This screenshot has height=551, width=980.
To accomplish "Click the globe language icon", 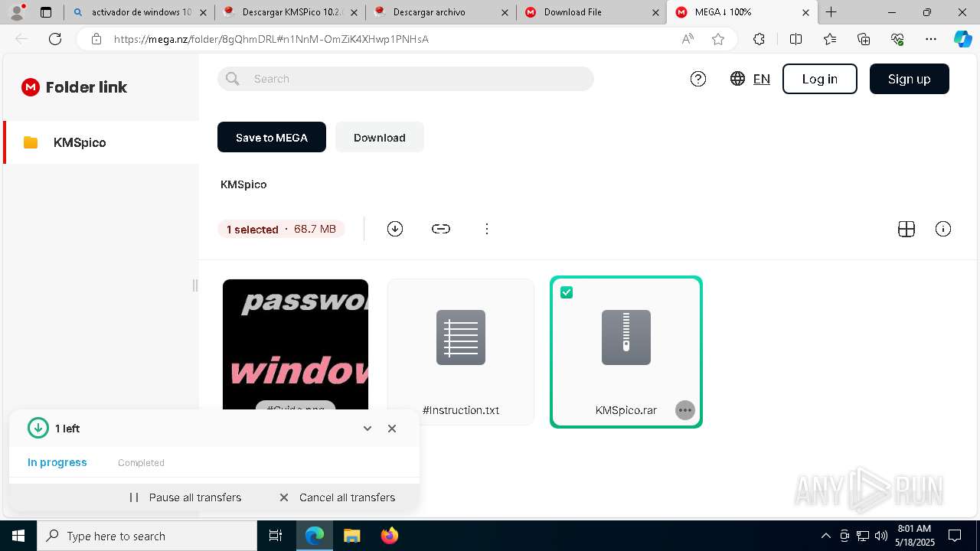I will pyautogui.click(x=737, y=79).
